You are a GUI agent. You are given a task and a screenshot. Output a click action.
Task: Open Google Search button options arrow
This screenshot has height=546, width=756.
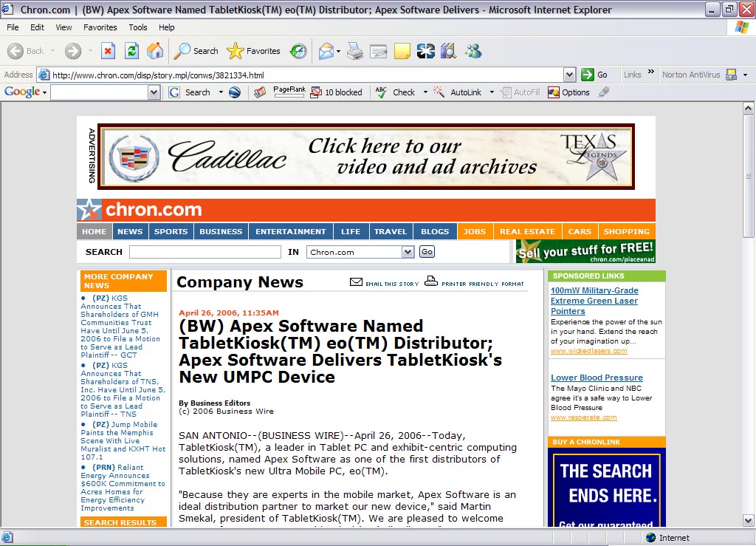tap(221, 92)
